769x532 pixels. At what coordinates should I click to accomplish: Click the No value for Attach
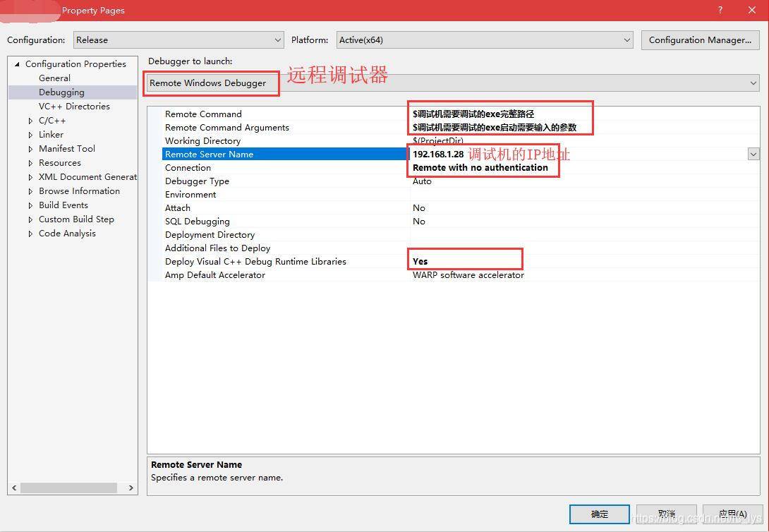tap(419, 208)
